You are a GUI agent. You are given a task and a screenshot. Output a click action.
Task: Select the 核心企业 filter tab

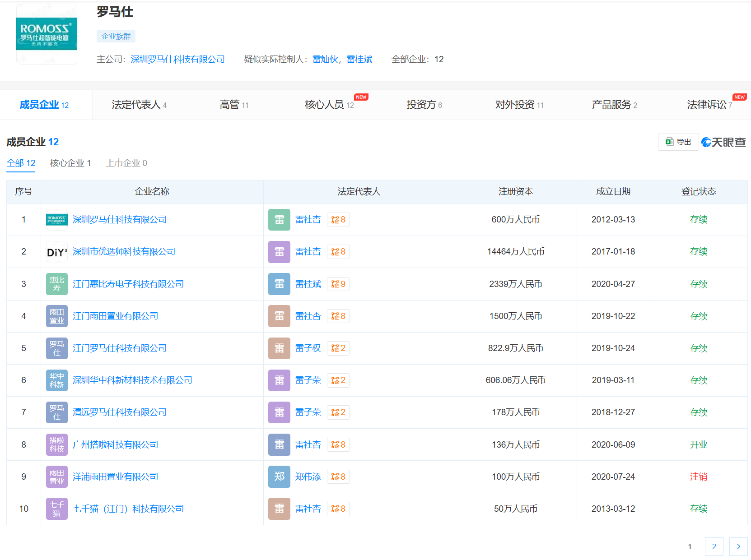point(70,163)
